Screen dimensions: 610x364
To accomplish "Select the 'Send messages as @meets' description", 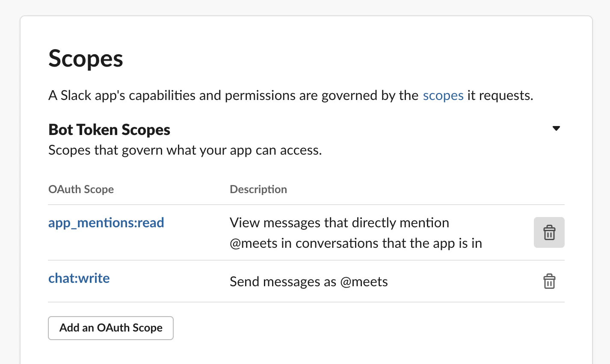I will (x=309, y=282).
